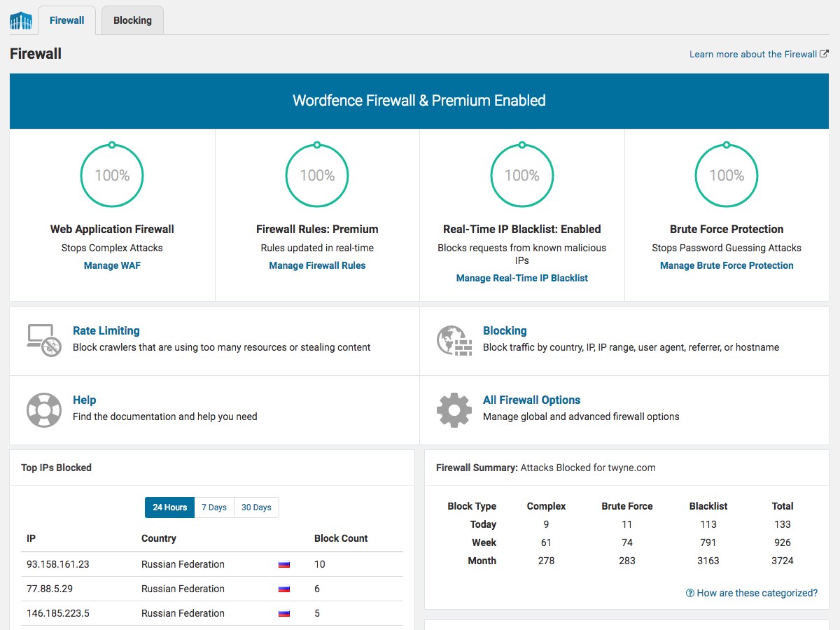Click the question mark icon on How are these categorized
Viewport: 840px width, 630px height.
coord(689,592)
